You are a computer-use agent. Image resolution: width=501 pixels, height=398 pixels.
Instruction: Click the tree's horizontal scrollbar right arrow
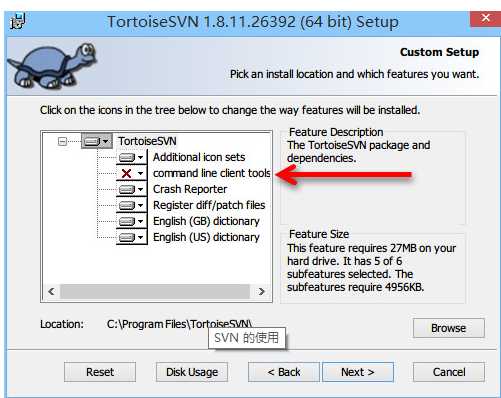tap(262, 292)
